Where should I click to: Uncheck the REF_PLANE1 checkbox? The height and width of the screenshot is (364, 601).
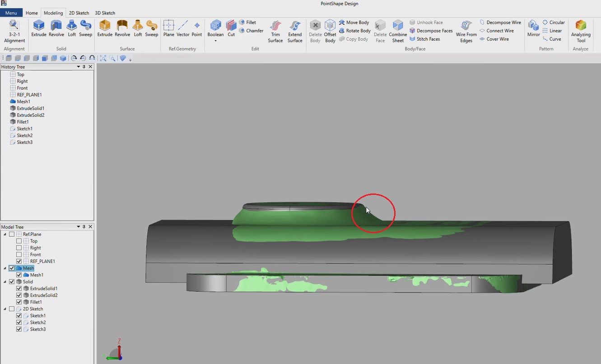point(19,261)
